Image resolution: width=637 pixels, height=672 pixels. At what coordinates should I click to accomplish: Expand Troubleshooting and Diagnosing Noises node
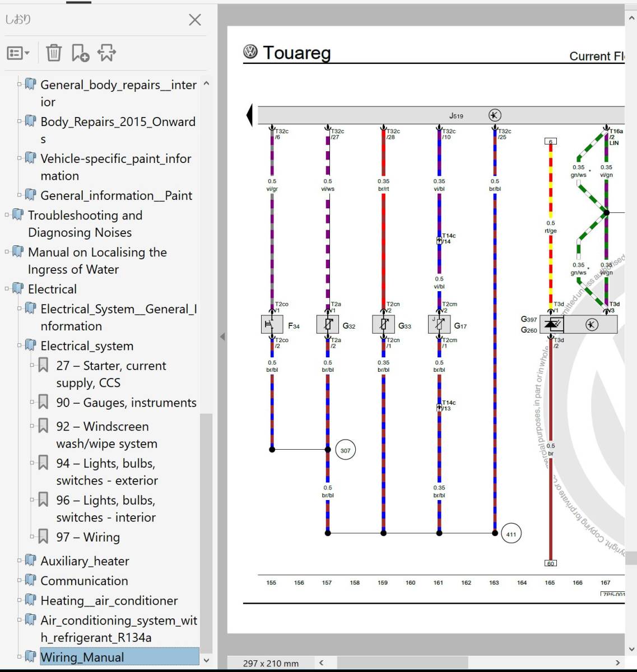click(7, 215)
